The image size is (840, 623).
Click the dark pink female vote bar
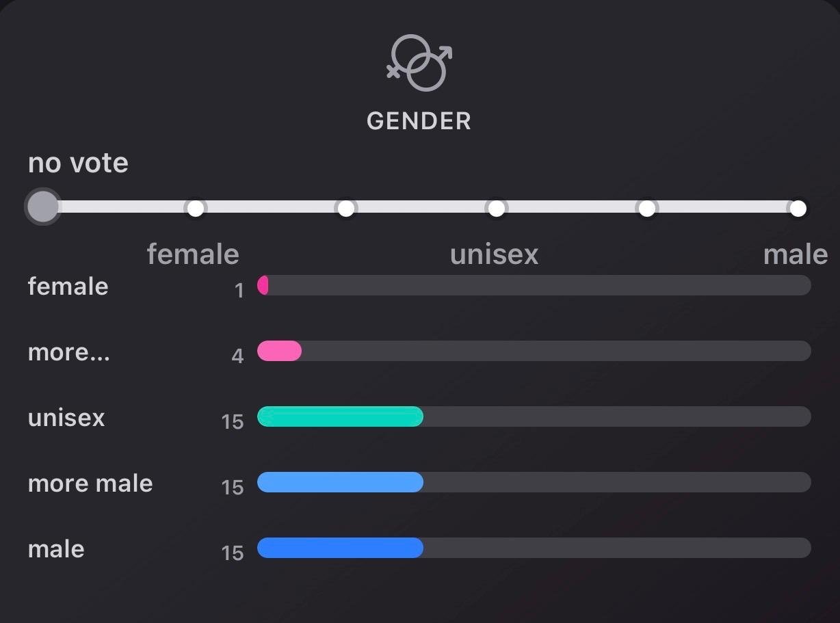point(263,286)
